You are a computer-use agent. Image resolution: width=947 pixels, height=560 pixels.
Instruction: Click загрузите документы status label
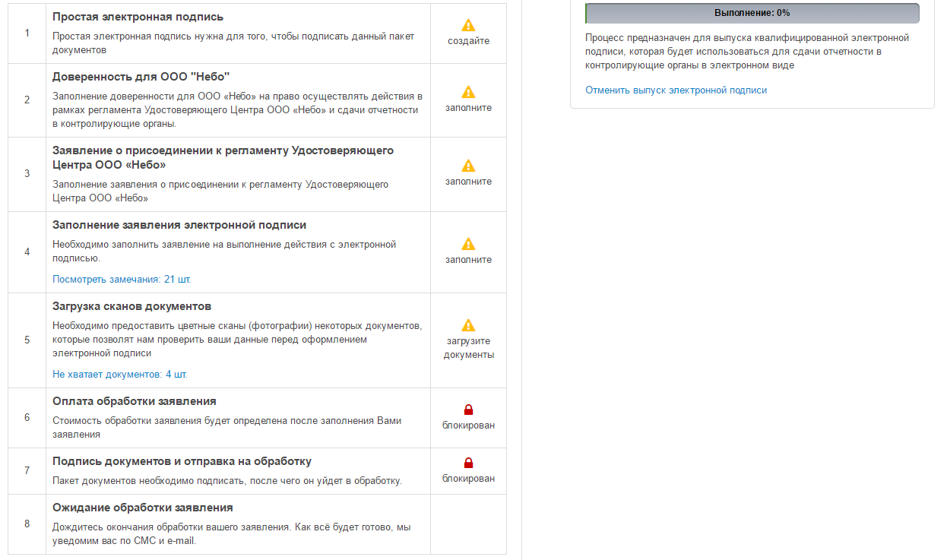click(x=468, y=348)
